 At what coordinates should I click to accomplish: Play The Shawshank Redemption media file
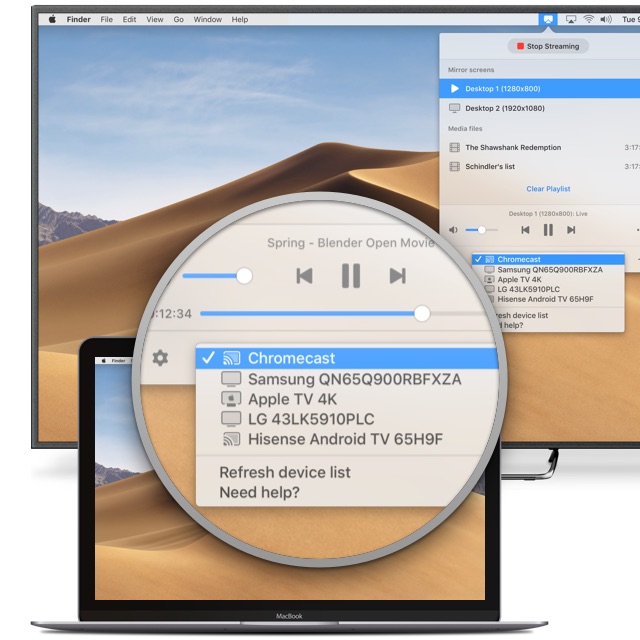click(x=540, y=147)
